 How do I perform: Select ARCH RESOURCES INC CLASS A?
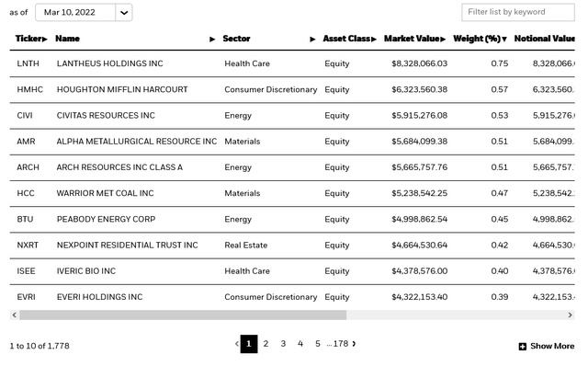click(119, 167)
